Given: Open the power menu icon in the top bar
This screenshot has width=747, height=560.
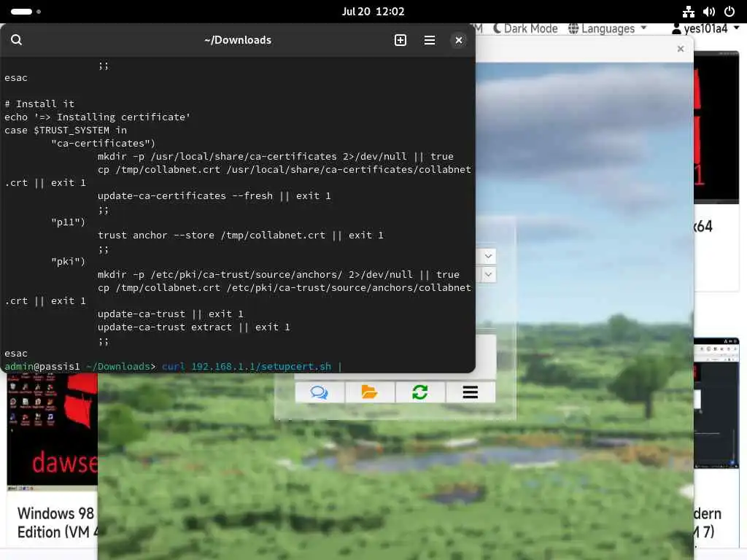Looking at the screenshot, I should click(729, 12).
